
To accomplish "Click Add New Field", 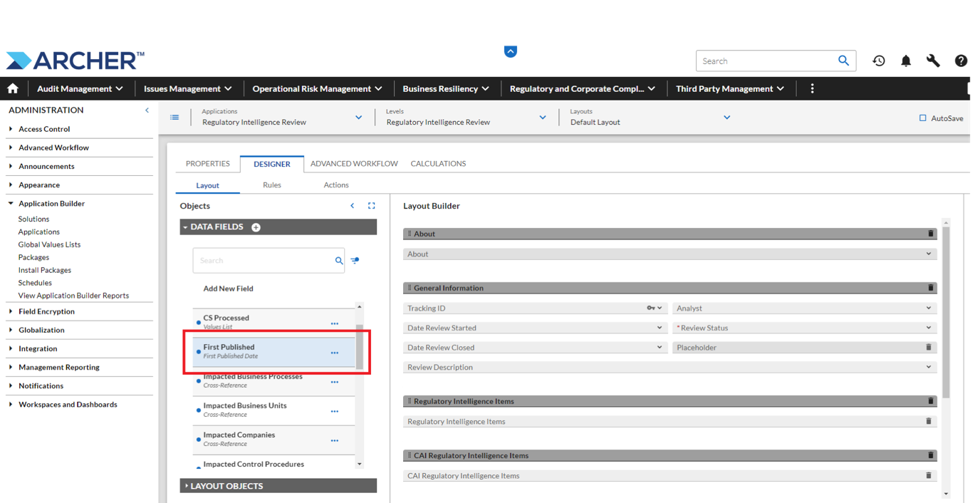I will (x=228, y=289).
